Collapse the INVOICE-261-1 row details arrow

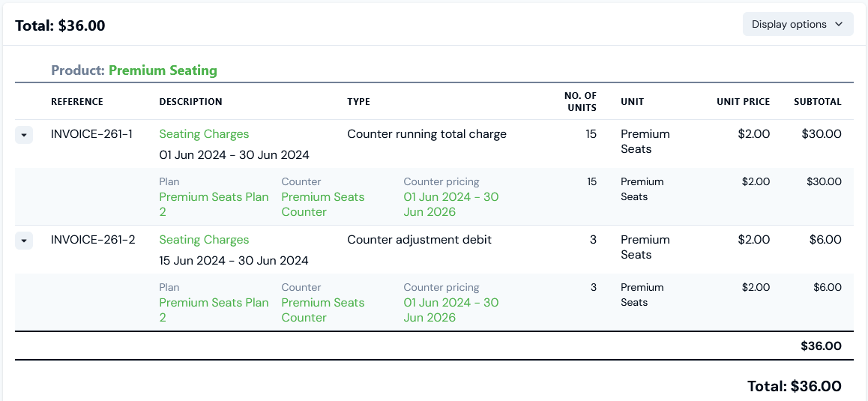(x=24, y=135)
